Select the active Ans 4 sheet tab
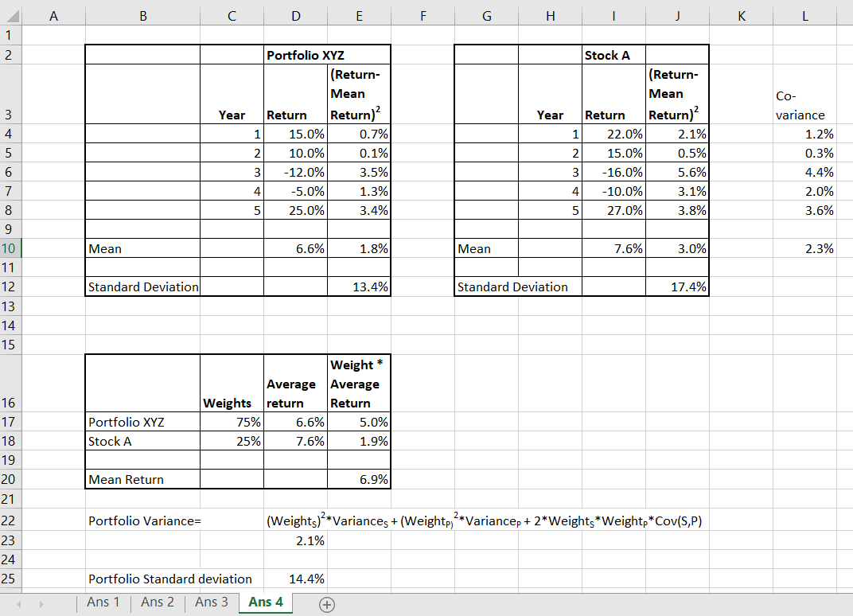This screenshot has width=853, height=616. click(266, 602)
